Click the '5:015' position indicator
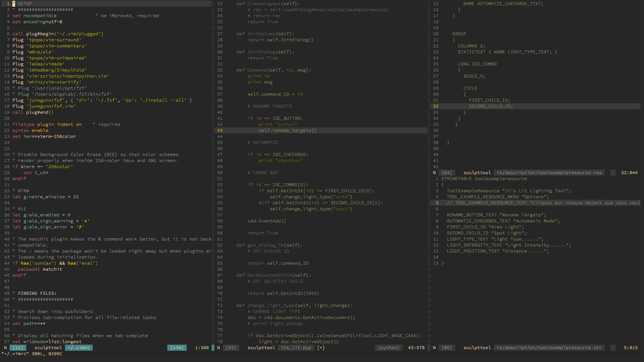 click(x=630, y=348)
